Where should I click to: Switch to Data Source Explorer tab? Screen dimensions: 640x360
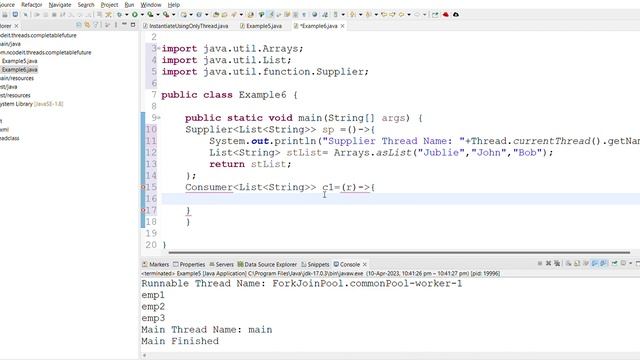(267, 264)
